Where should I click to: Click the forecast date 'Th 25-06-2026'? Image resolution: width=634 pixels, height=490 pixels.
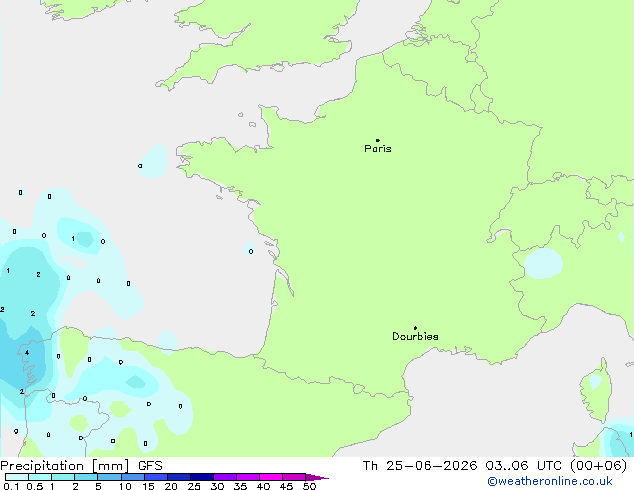pyautogui.click(x=420, y=466)
